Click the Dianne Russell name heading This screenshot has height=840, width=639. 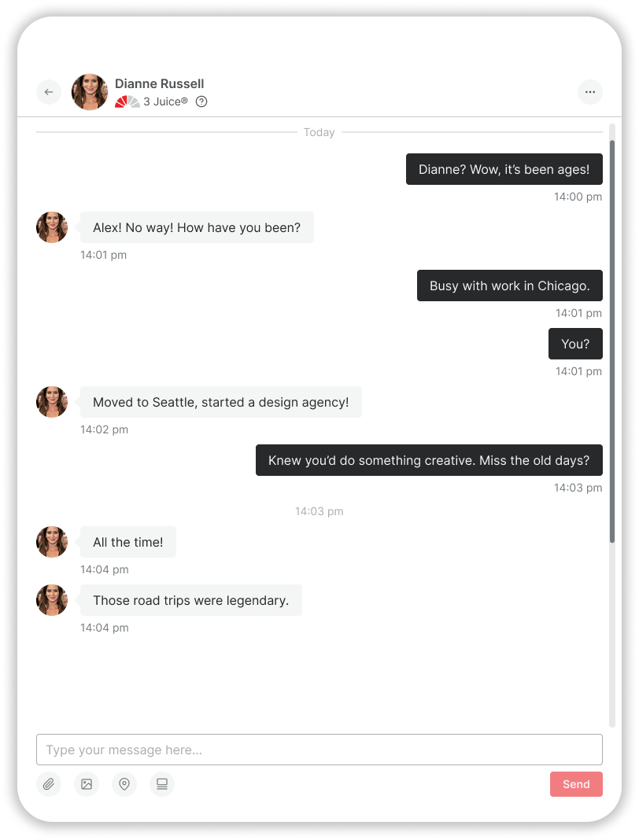pos(159,83)
